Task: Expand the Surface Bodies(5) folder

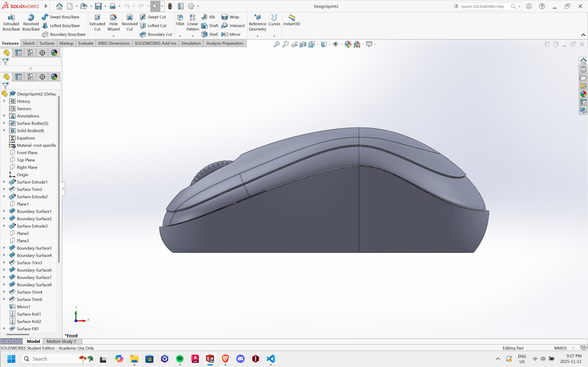Action: [x=4, y=123]
